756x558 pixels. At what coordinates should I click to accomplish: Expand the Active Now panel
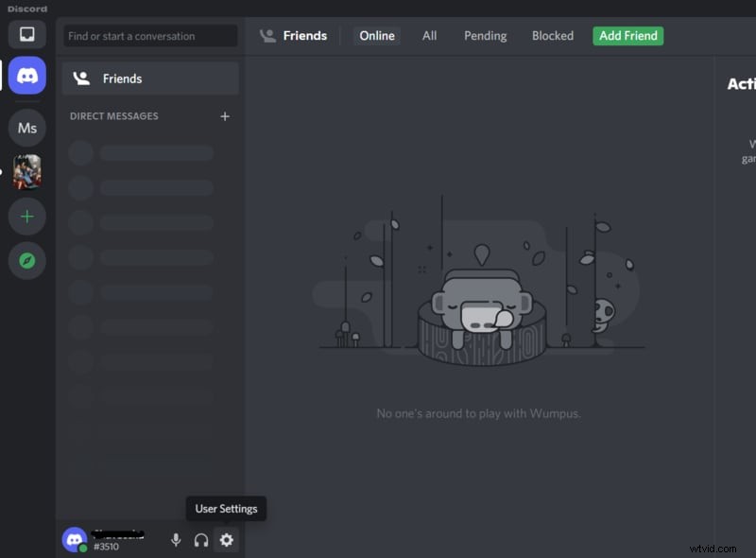click(x=743, y=83)
